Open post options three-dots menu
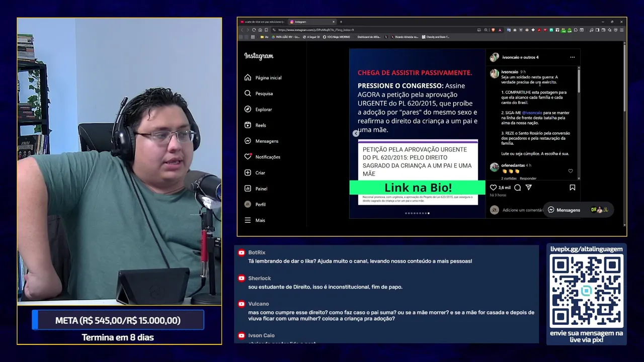The width and height of the screenshot is (644, 362). pyautogui.click(x=573, y=57)
